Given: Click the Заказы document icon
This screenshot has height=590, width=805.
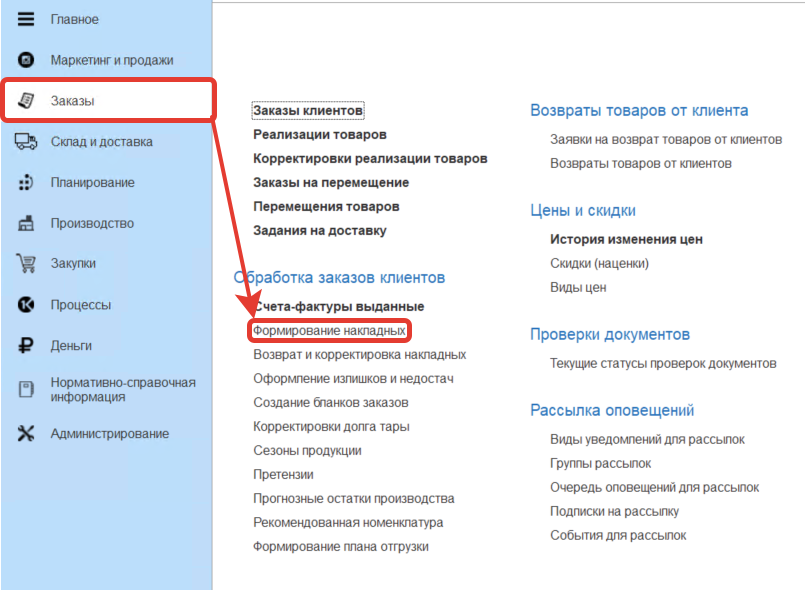Looking at the screenshot, I should point(26,101).
